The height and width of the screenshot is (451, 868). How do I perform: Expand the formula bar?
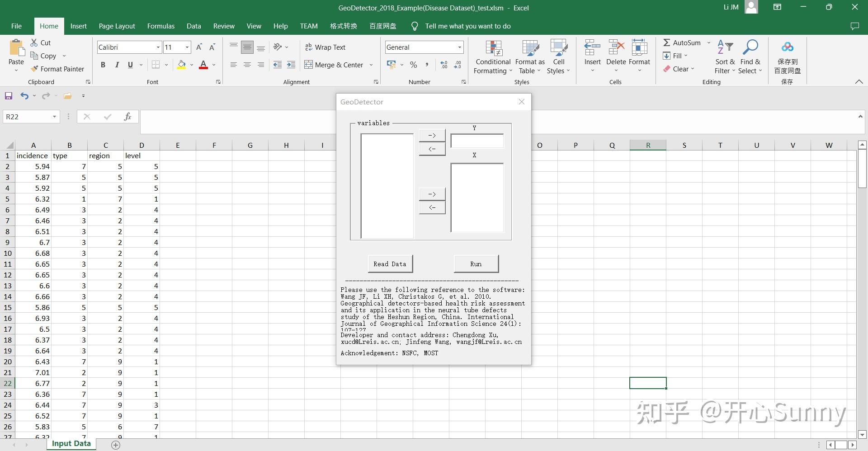coord(860,117)
